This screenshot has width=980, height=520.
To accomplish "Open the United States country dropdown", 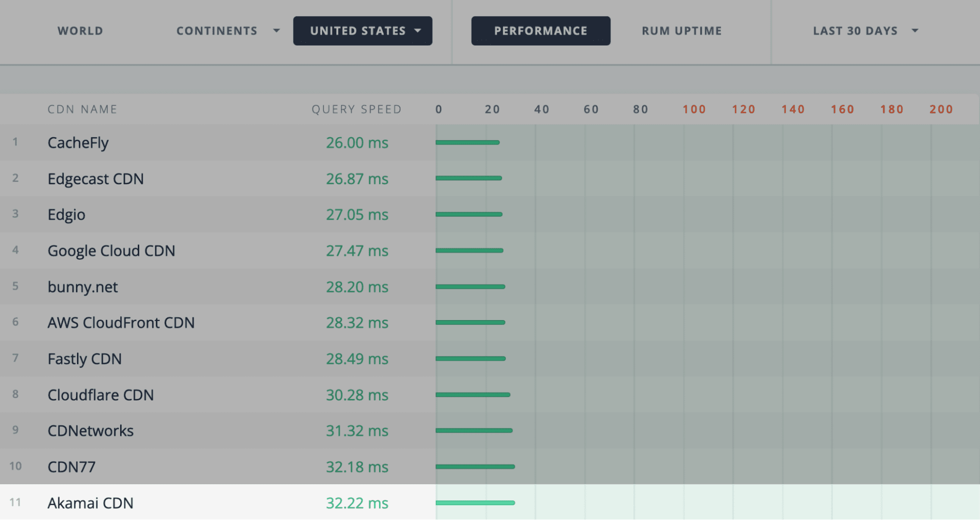I will (363, 31).
